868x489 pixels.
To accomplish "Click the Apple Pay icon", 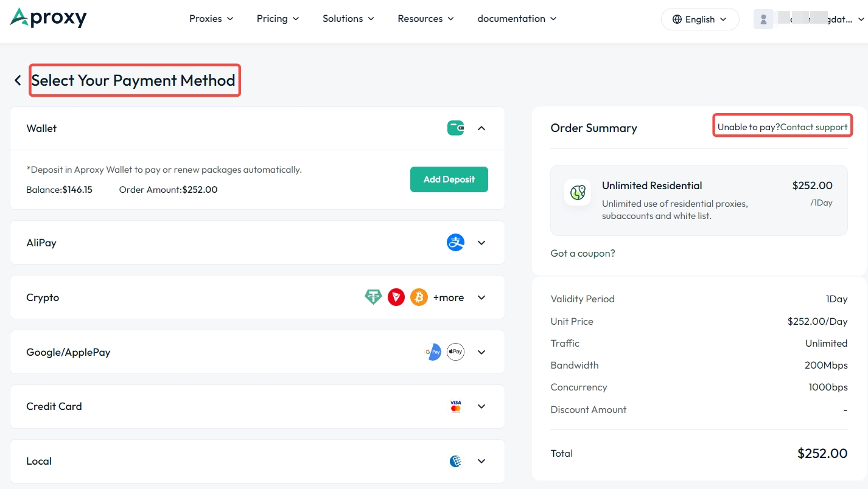I will pyautogui.click(x=455, y=352).
